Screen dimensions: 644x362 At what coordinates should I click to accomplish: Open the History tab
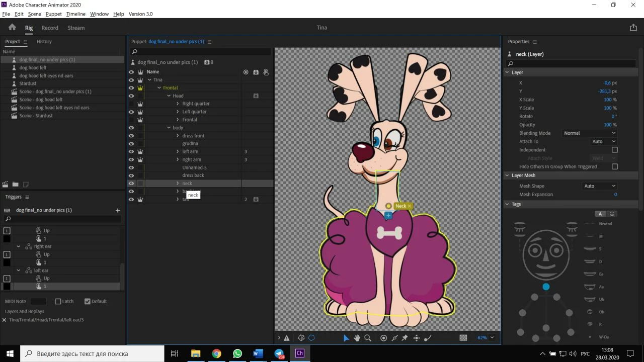coord(44,42)
